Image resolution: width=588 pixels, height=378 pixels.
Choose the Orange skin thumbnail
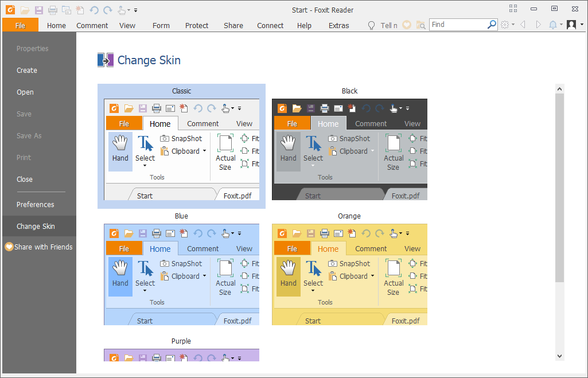[349, 275]
